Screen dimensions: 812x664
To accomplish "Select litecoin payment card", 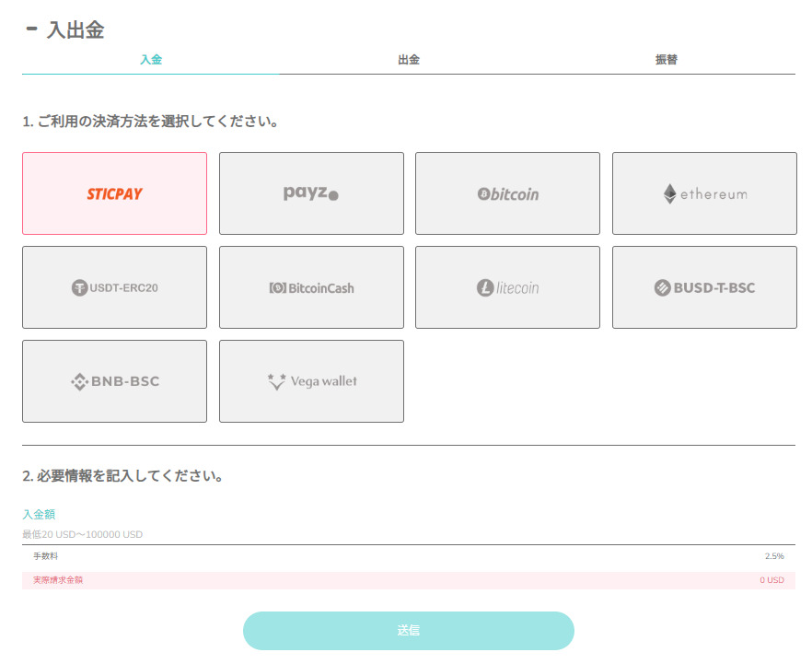I will pyautogui.click(x=507, y=287).
